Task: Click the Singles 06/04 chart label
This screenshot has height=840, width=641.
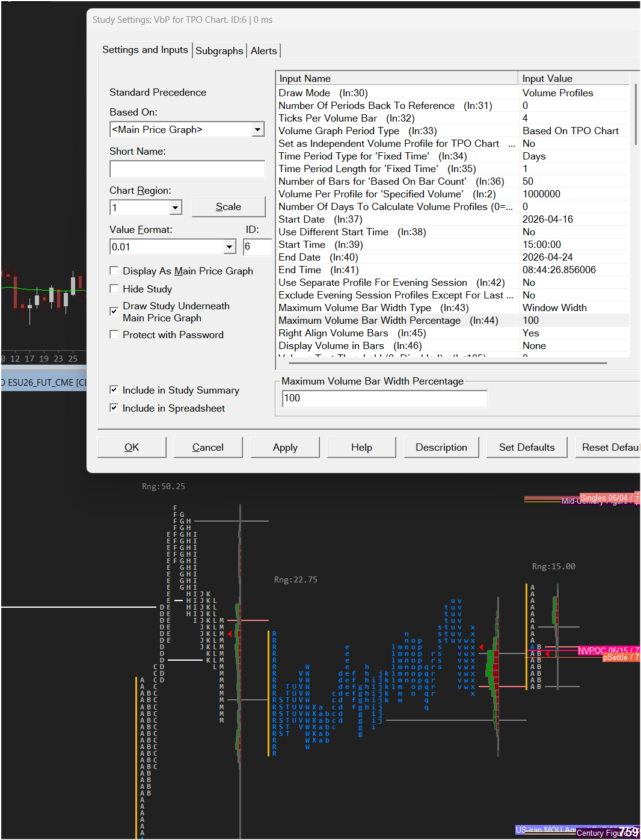Action: [609, 498]
